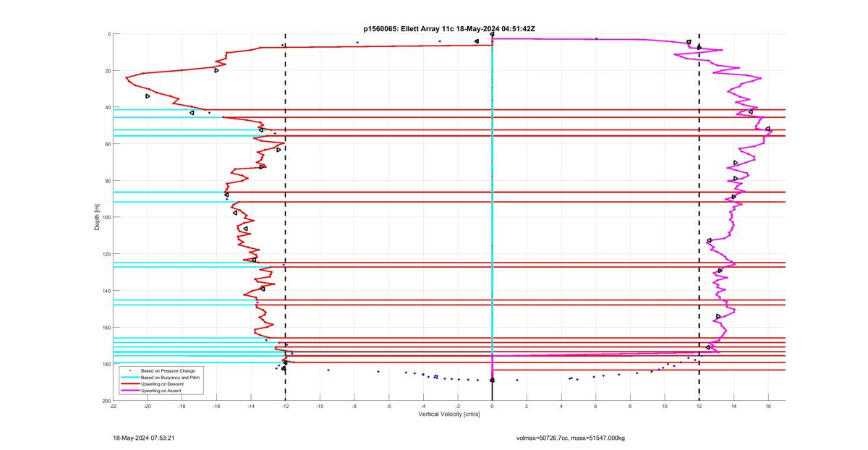The height and width of the screenshot is (450, 868).
Task: Click the '4' velocity axis tick label
Action: coord(561,406)
